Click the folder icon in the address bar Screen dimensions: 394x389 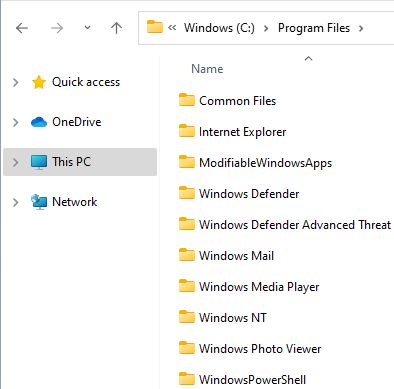pos(155,27)
